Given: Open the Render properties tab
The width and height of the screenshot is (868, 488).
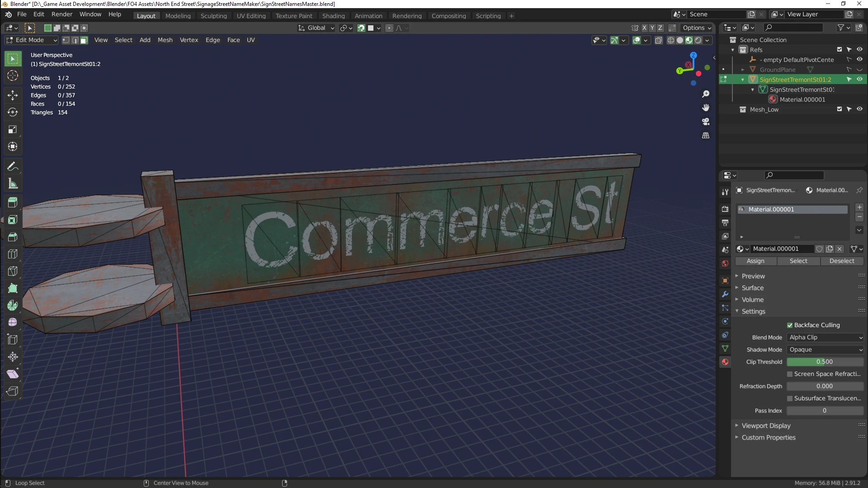Looking at the screenshot, I should pos(725,209).
